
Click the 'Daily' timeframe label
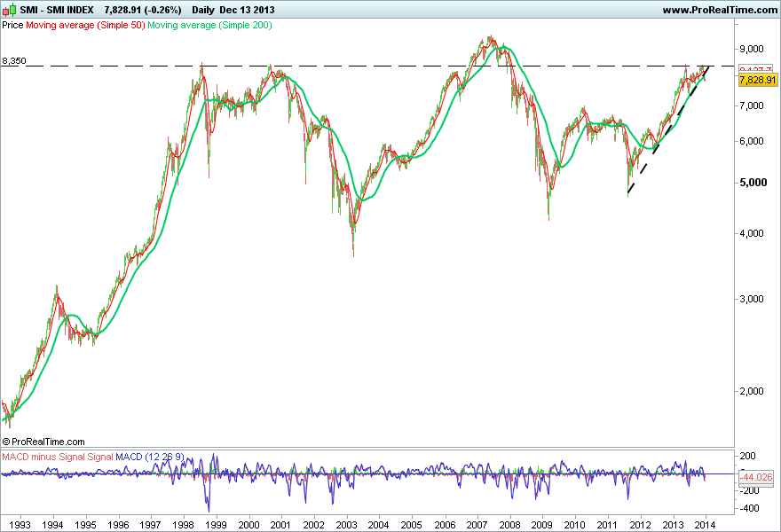click(x=202, y=10)
